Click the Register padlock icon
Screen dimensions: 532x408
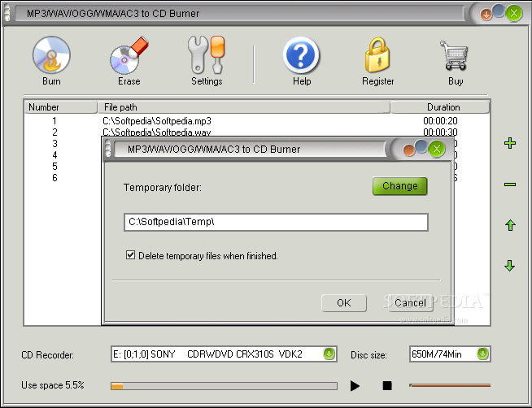pyautogui.click(x=377, y=55)
